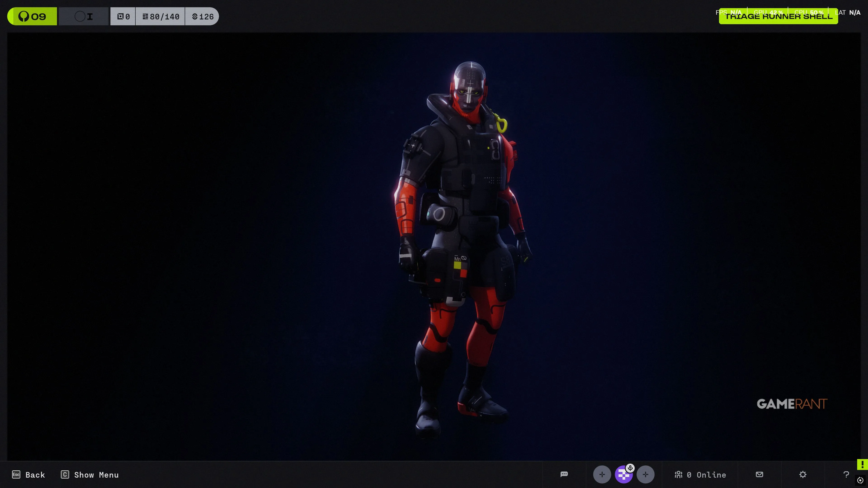
Task: Click Show Menu
Action: click(x=96, y=474)
